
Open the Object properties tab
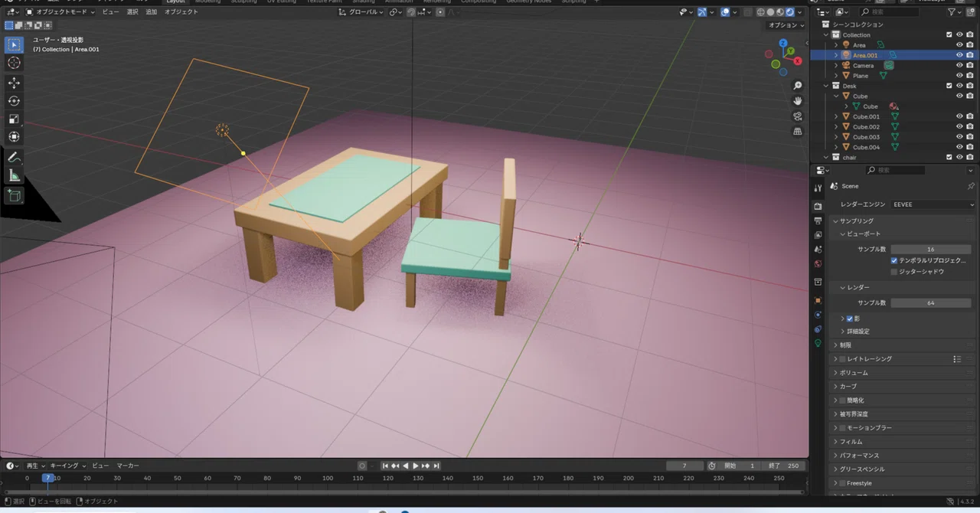(x=818, y=300)
